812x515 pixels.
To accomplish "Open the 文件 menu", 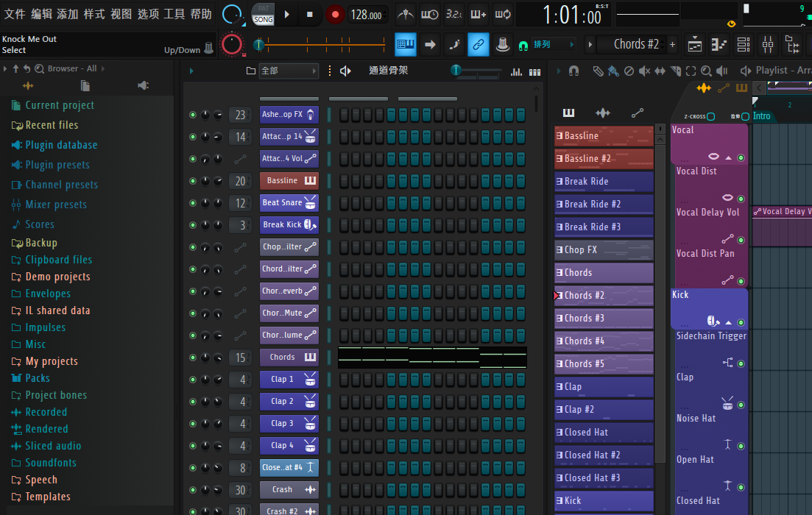I will 15,14.
